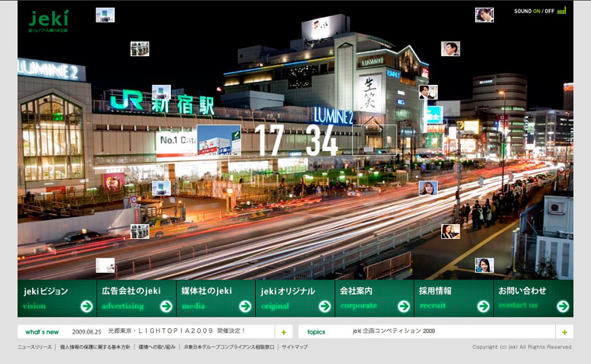The width and height of the screenshot is (591, 364).
Task: Expand what's new with the plus button
Action: pos(284,331)
